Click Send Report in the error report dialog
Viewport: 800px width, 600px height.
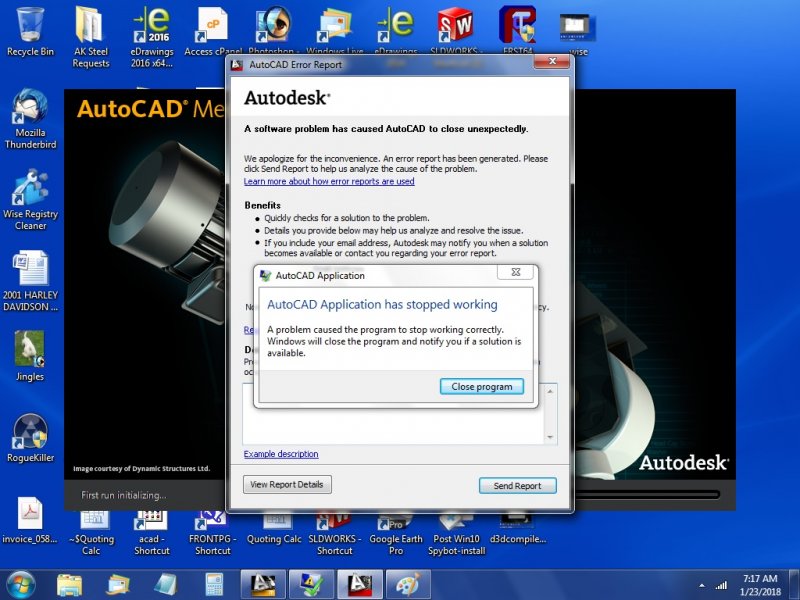point(517,486)
